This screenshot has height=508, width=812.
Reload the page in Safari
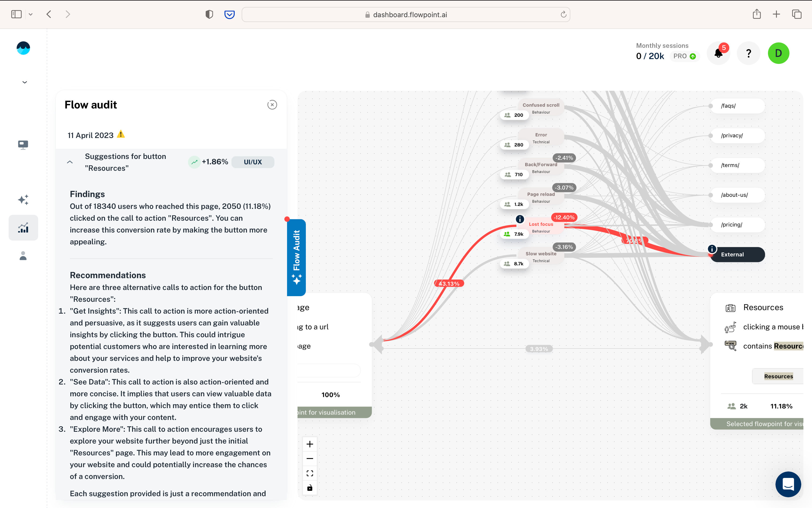pos(563,14)
